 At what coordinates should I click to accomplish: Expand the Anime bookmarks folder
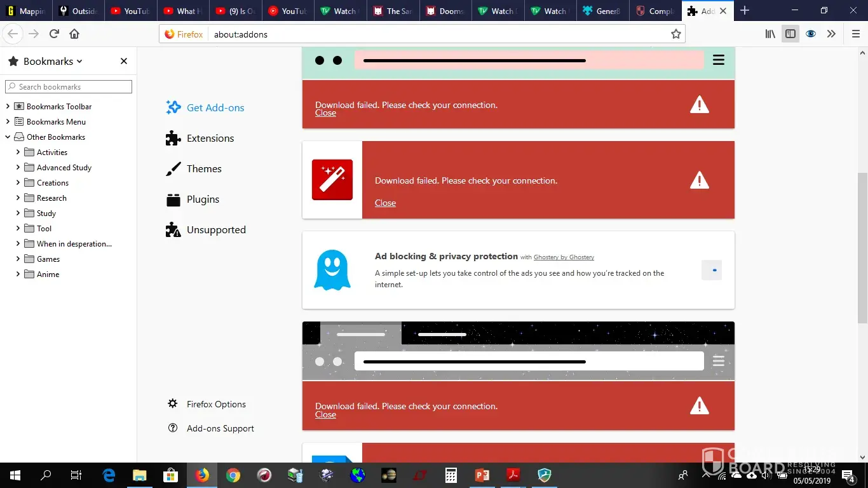tap(18, 274)
